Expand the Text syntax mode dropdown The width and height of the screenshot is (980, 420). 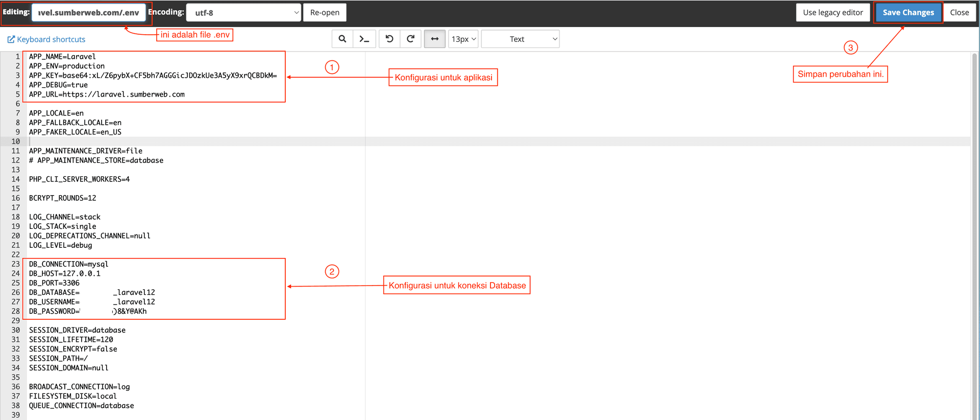pyautogui.click(x=520, y=39)
